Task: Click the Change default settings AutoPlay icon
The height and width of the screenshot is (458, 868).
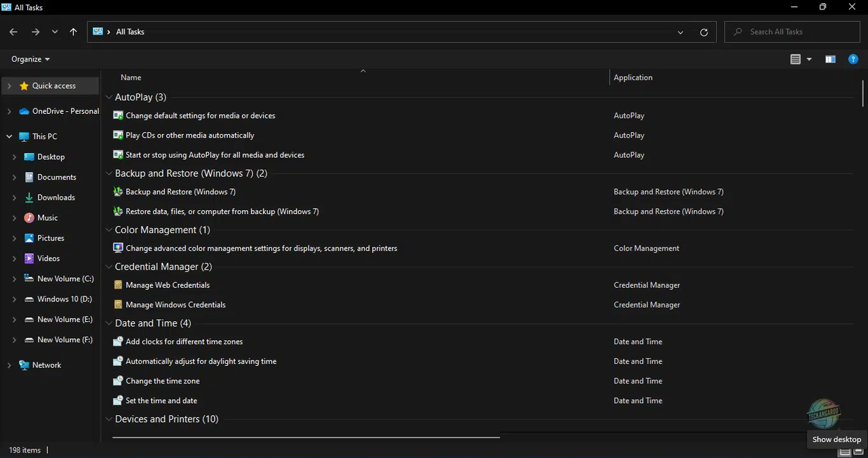Action: point(118,115)
